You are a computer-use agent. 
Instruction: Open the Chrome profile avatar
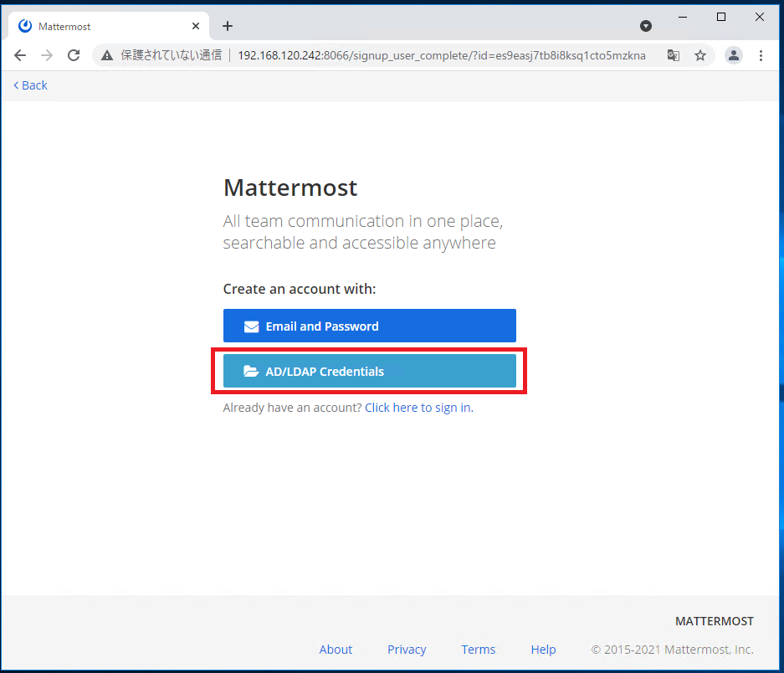coord(734,55)
